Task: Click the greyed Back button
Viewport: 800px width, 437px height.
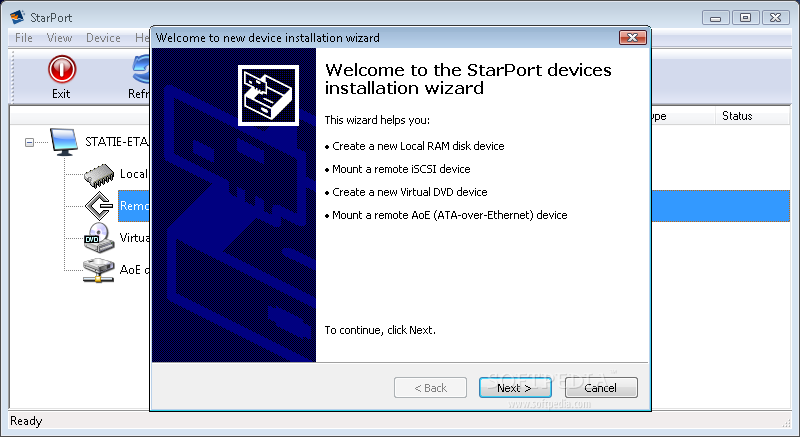Action: (x=430, y=388)
